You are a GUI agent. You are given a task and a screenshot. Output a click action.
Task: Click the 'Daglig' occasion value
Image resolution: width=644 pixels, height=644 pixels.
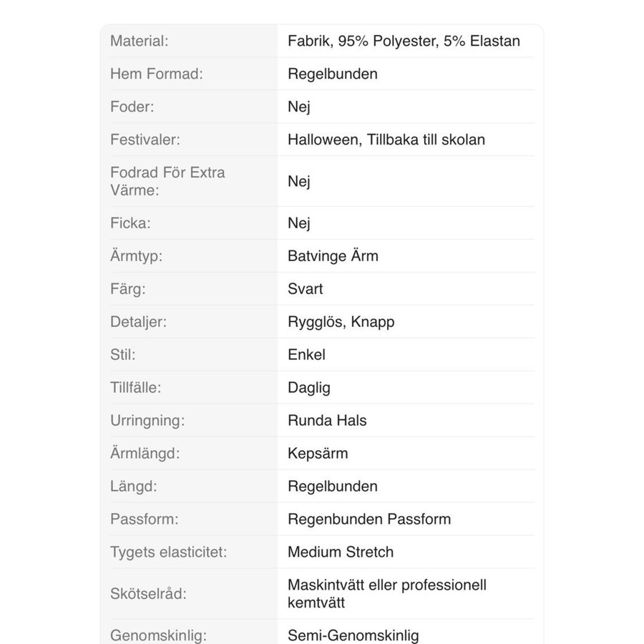click(x=309, y=388)
